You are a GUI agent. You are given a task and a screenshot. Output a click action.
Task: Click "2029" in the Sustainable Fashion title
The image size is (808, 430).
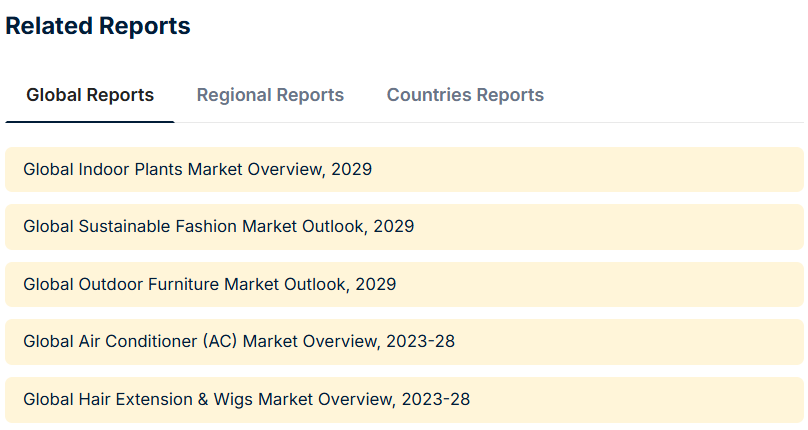393,227
